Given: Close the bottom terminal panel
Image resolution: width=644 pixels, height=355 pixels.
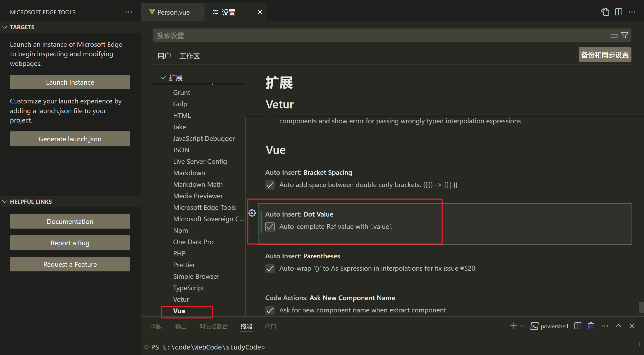Looking at the screenshot, I should [x=632, y=326].
